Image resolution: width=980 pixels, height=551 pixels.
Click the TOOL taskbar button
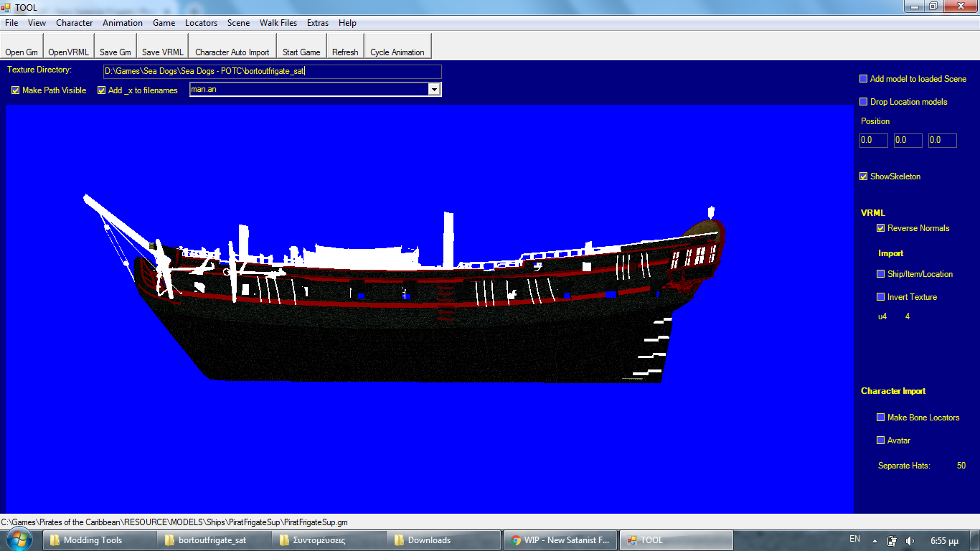pyautogui.click(x=677, y=540)
